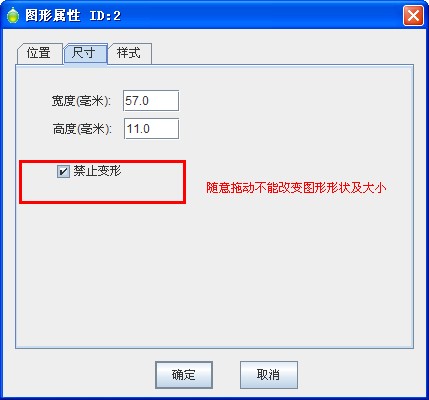Close the 图形属性 dialog window
Viewport: 429px width, 400px height.
point(413,16)
